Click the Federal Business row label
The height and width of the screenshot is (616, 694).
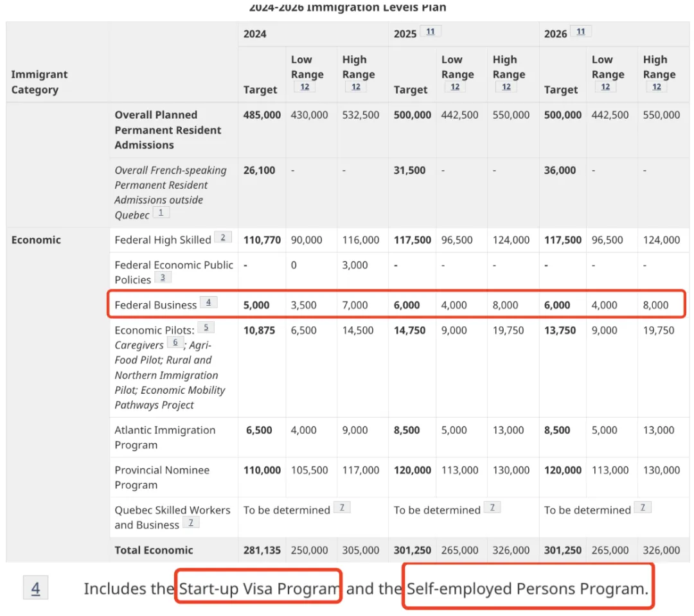pos(156,305)
